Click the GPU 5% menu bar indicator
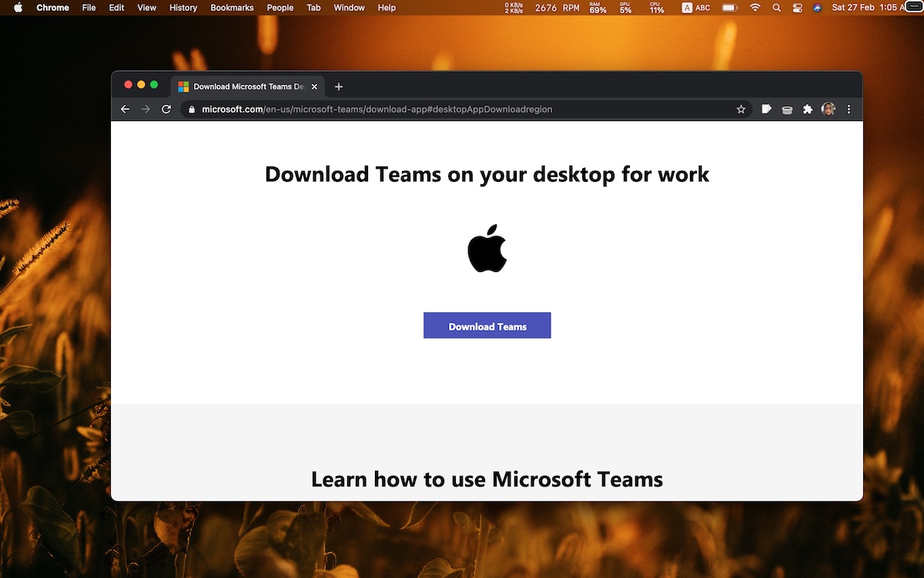The image size is (924, 578). coord(625,8)
